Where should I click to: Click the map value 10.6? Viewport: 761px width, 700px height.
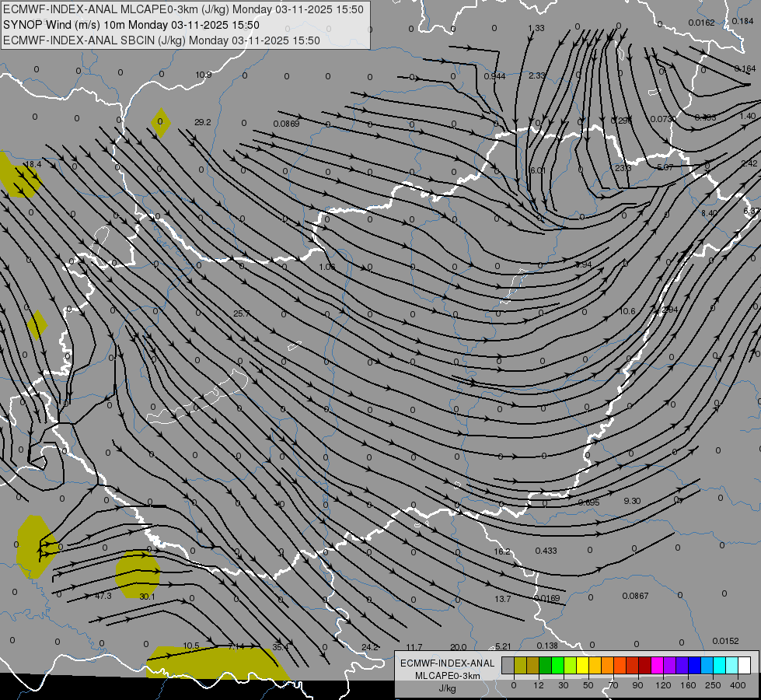627,311
